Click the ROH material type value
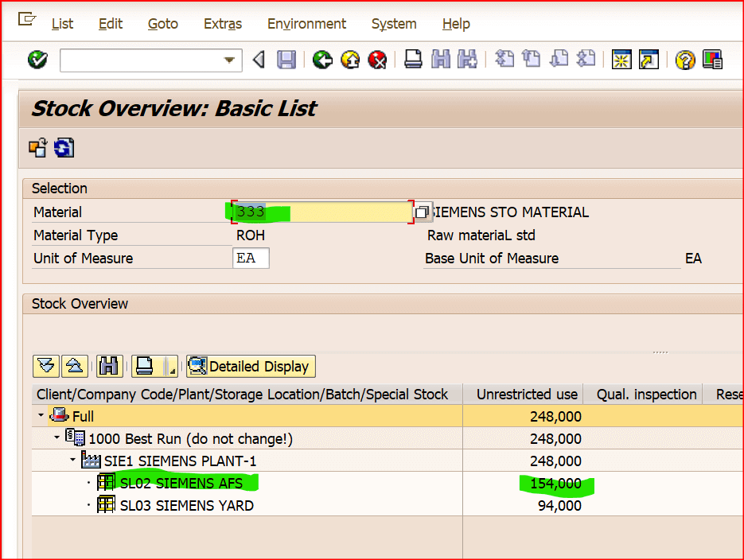 pos(251,235)
